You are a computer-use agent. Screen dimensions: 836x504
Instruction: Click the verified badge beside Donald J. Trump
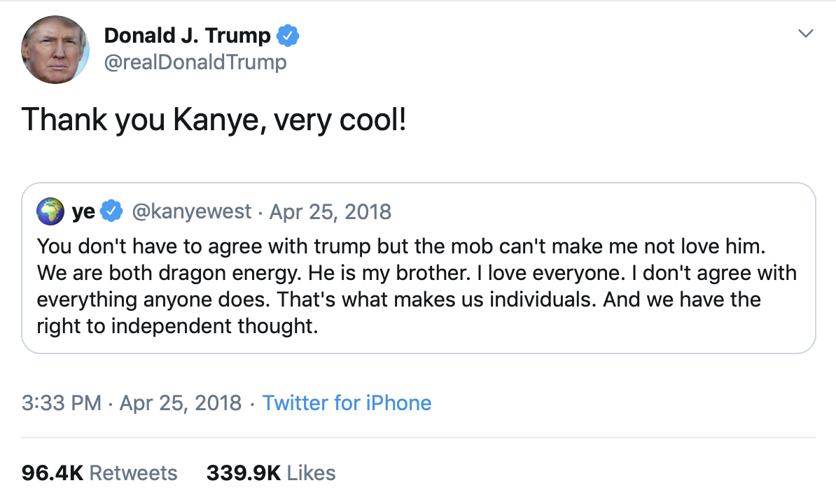[x=288, y=35]
